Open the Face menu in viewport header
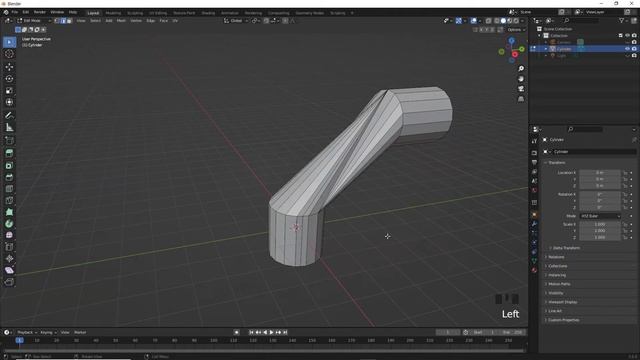 pos(164,20)
